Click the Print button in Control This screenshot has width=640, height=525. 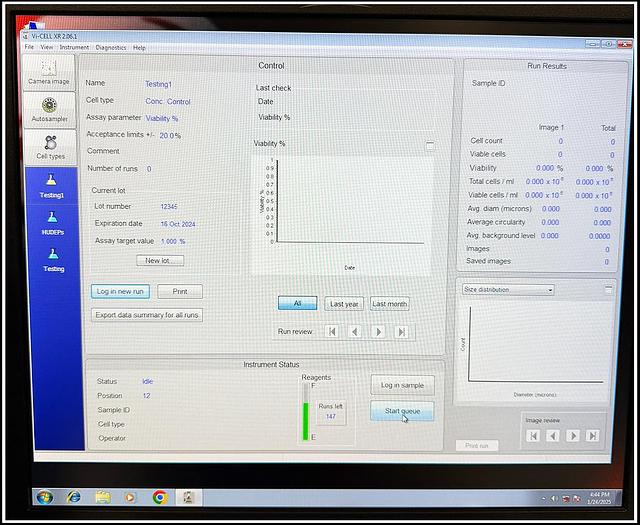tap(180, 291)
